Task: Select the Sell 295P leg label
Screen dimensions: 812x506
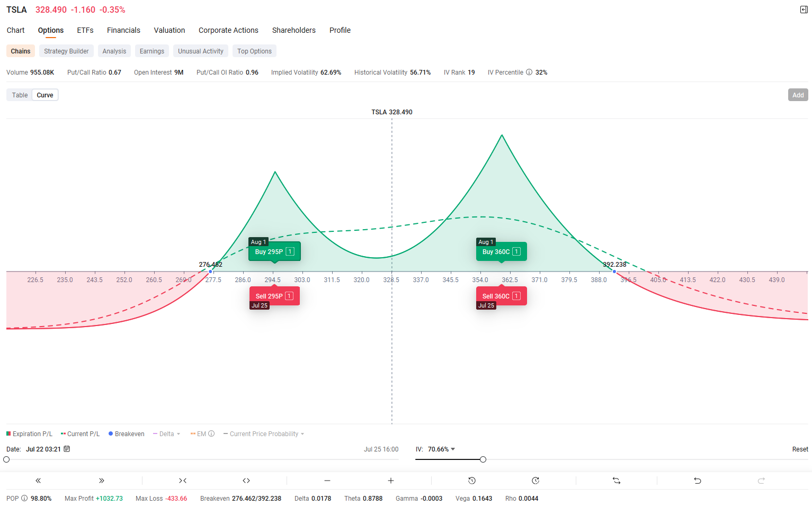Action: [274, 296]
